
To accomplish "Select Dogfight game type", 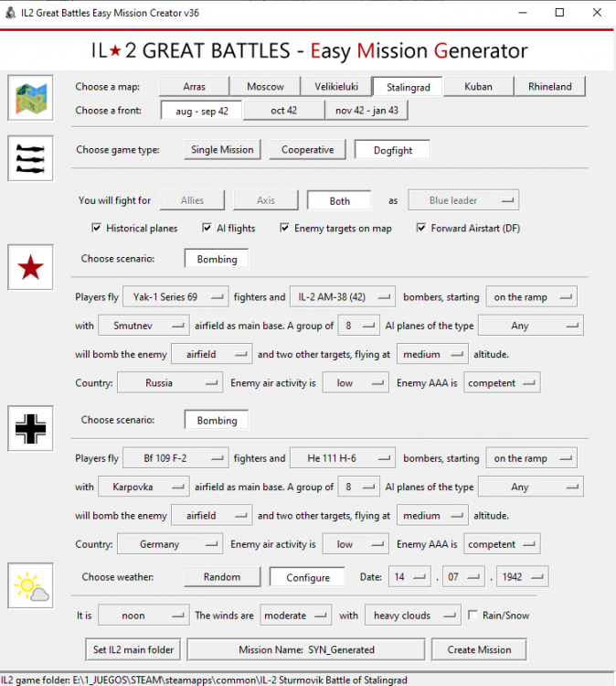I will pos(393,150).
